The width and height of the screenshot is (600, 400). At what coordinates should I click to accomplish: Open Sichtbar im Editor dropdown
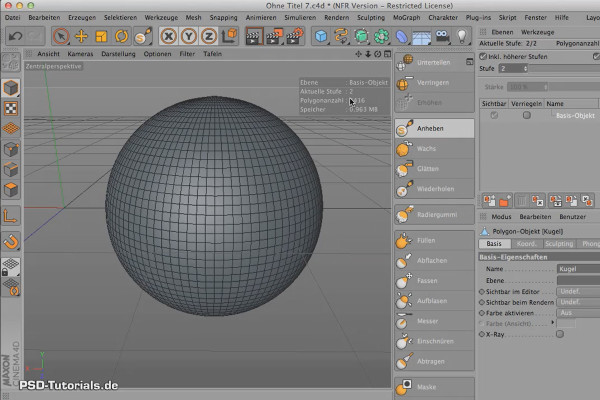tap(578, 291)
